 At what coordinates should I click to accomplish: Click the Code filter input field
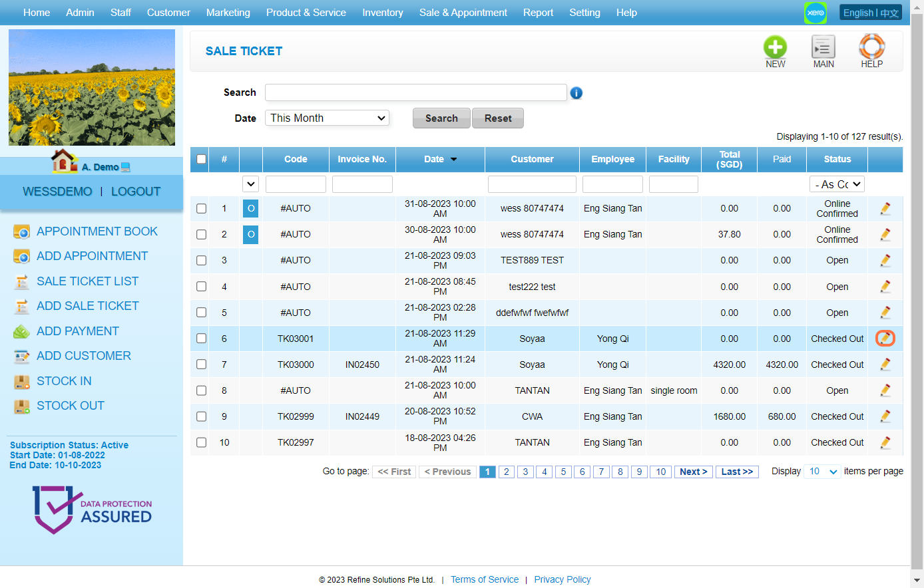(296, 184)
